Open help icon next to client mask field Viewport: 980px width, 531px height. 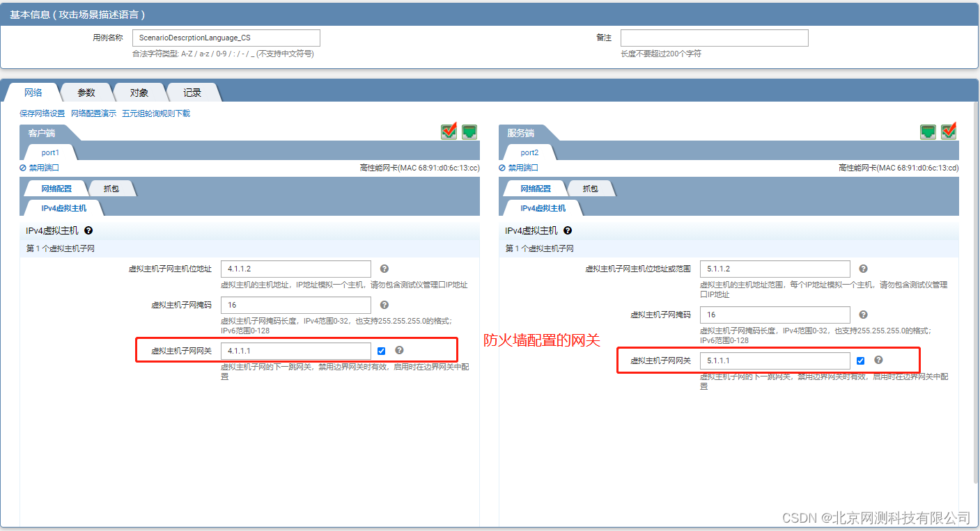coord(384,305)
